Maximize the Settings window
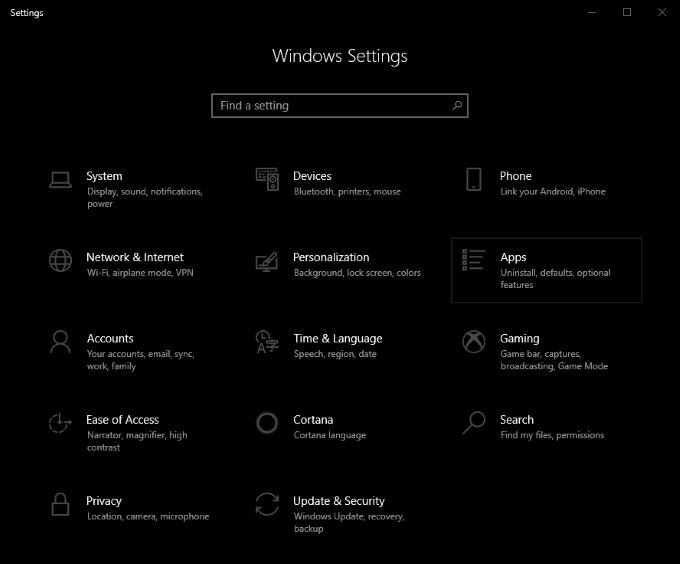This screenshot has height=564, width=680. [x=627, y=12]
